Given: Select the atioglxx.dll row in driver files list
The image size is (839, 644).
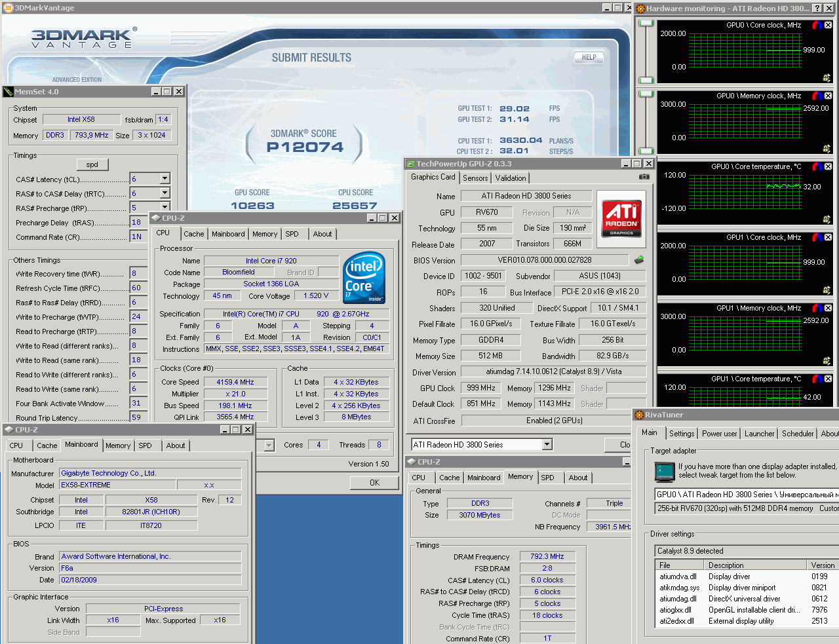Looking at the screenshot, I should click(747, 610).
